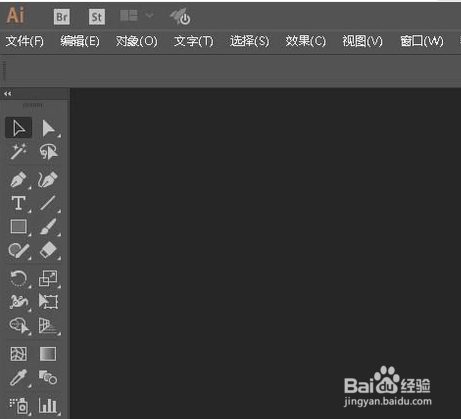The image size is (461, 419).
Task: Select the Shape Builder tool
Action: (19, 326)
